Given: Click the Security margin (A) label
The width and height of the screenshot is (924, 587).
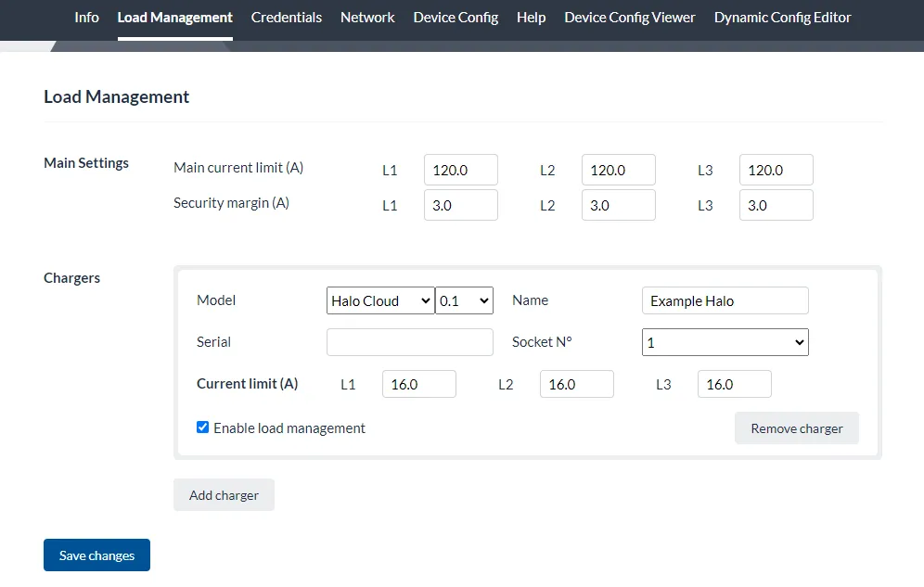Looking at the screenshot, I should tap(232, 203).
